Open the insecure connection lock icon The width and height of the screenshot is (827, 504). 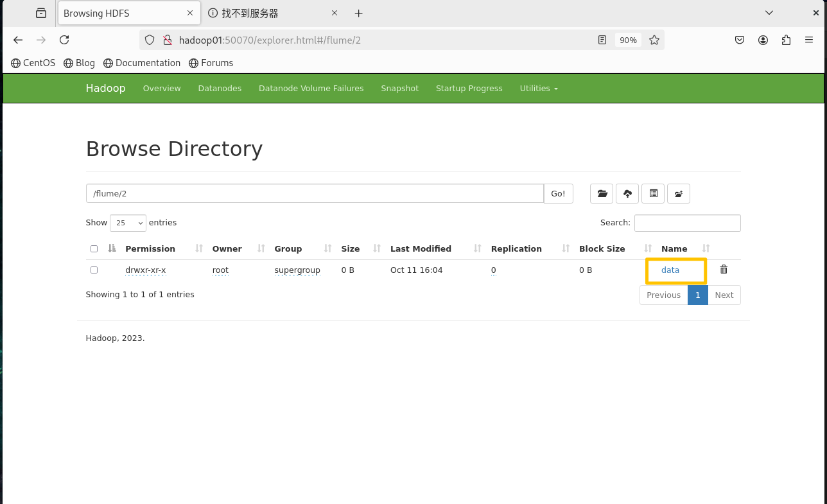[167, 40]
